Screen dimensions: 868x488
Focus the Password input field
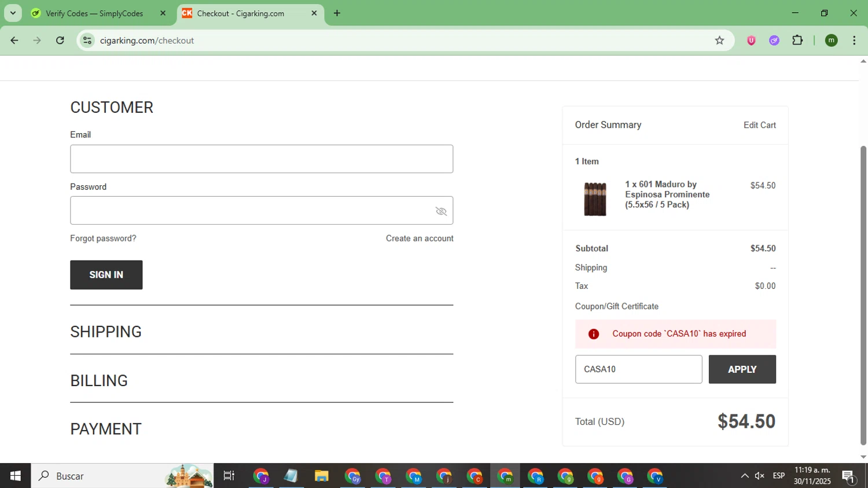point(262,211)
